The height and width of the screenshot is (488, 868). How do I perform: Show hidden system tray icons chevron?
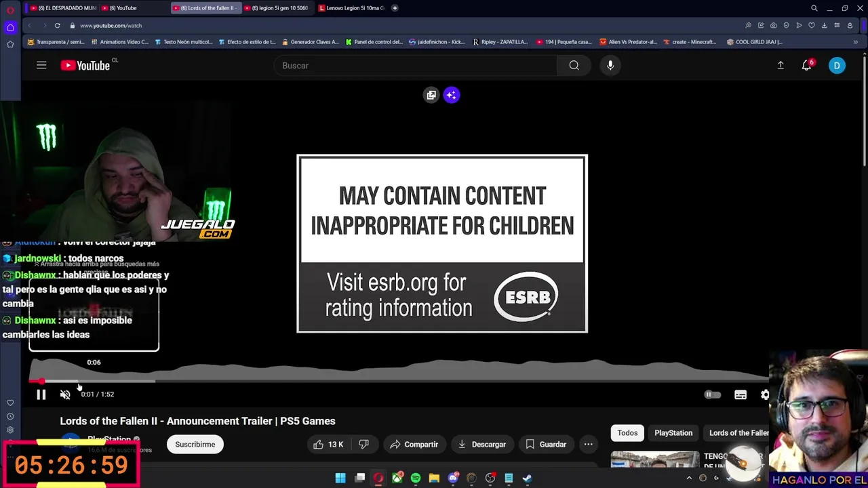(x=689, y=479)
